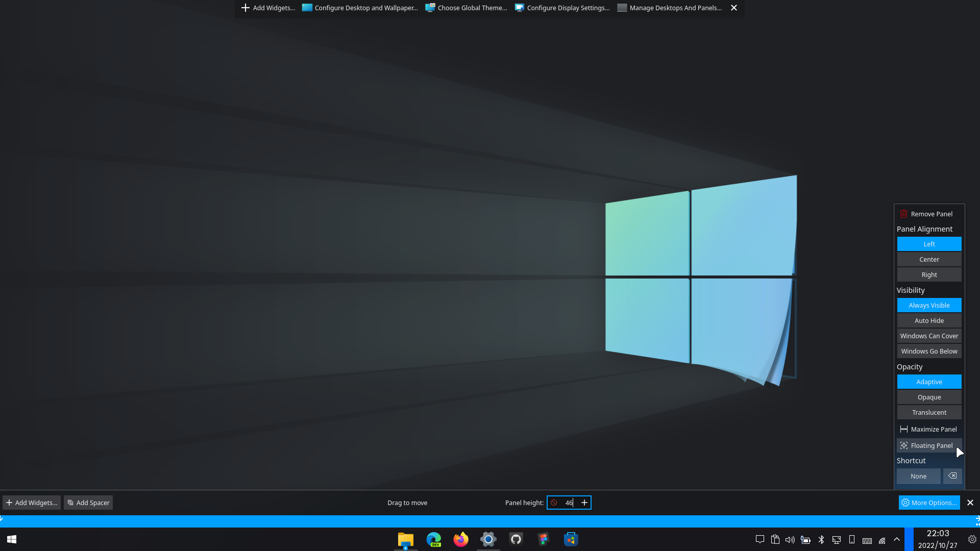Screen dimensions: 980x551
Task: Click the None shortcut button
Action: coord(918,476)
